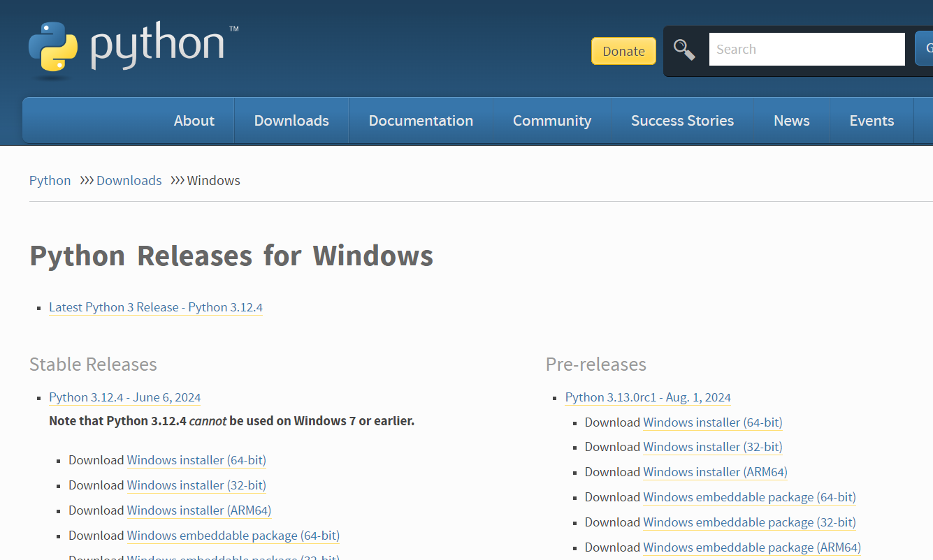
Task: Download pre-release Windows installer (32-bit)
Action: point(713,447)
